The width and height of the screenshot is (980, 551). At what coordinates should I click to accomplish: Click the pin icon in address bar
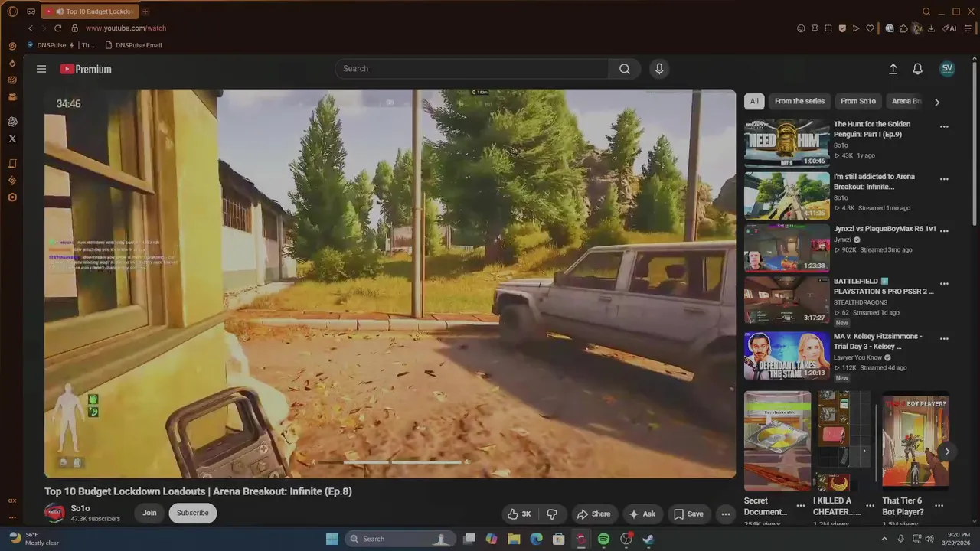[815, 28]
